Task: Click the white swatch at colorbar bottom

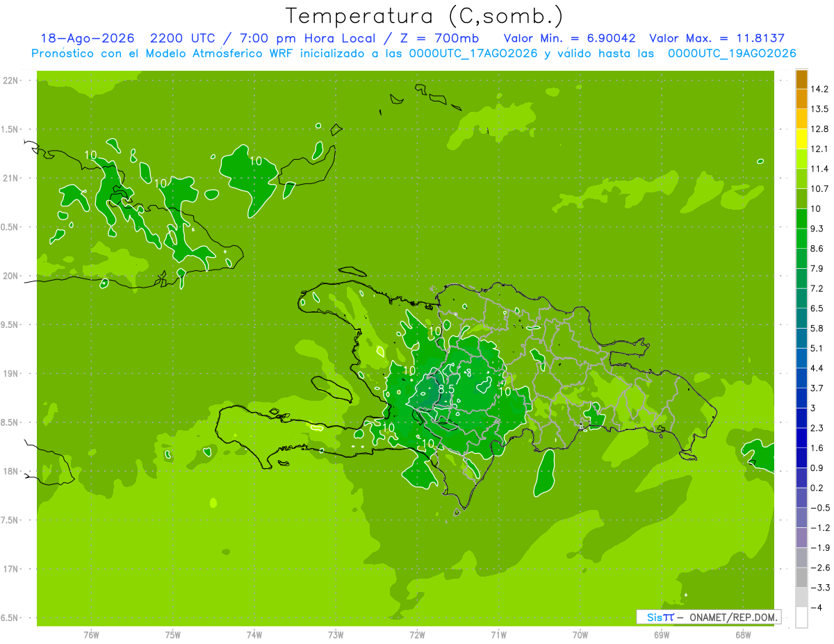Action: click(801, 617)
